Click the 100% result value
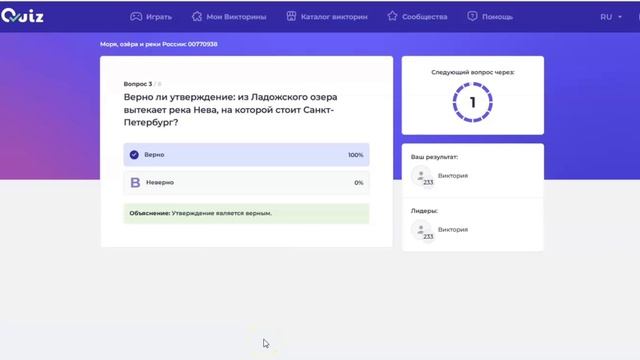 [356, 155]
